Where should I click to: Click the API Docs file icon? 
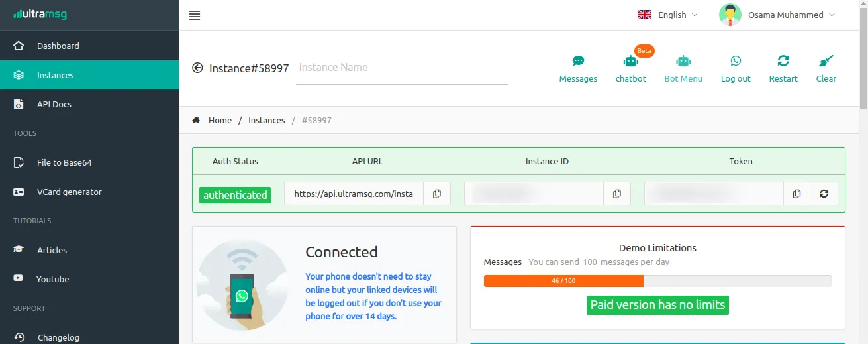(19, 104)
